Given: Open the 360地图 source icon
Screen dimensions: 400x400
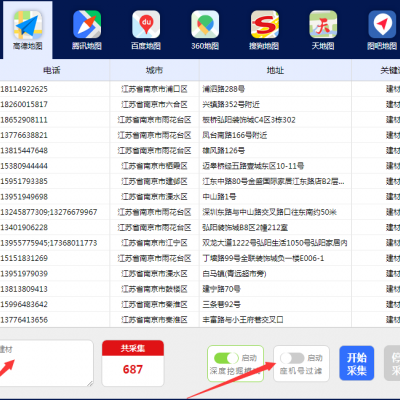Looking at the screenshot, I should tap(205, 24).
